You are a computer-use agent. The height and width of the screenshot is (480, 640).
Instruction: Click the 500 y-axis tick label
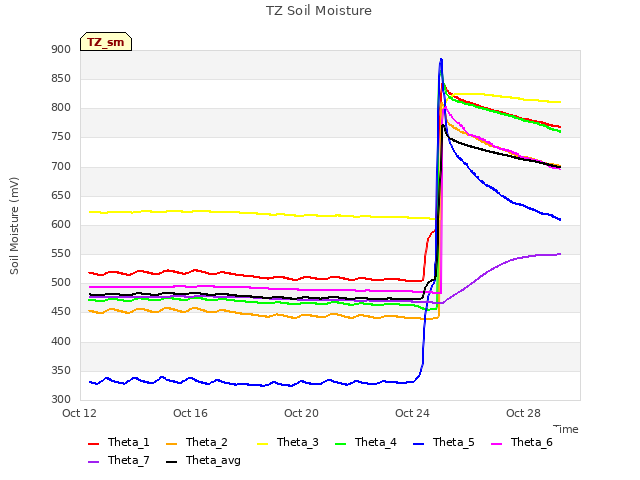61,282
